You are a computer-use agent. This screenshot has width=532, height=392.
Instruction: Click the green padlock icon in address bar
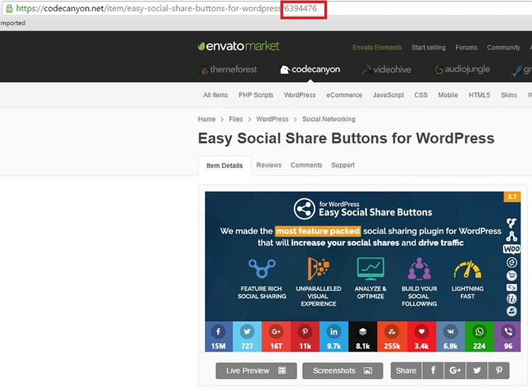tap(9, 8)
